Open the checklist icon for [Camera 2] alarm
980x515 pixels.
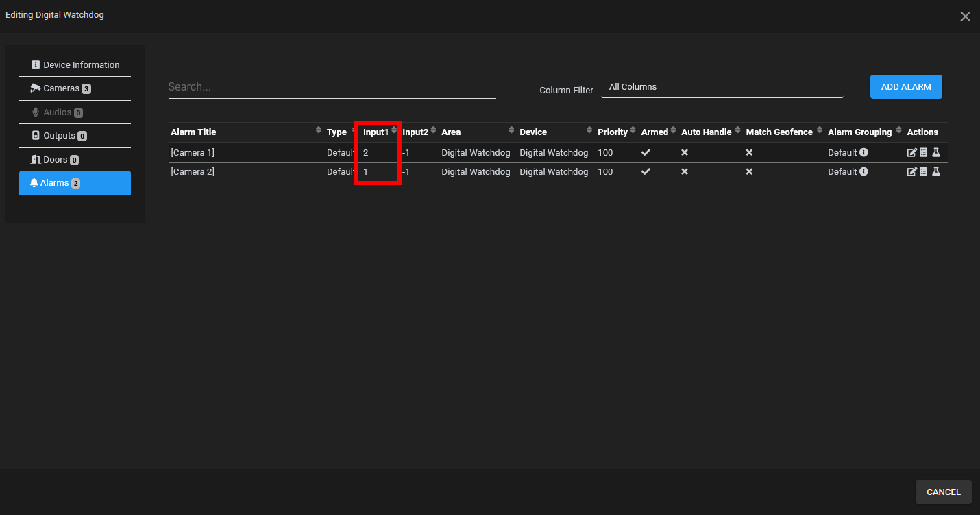pyautogui.click(x=923, y=171)
